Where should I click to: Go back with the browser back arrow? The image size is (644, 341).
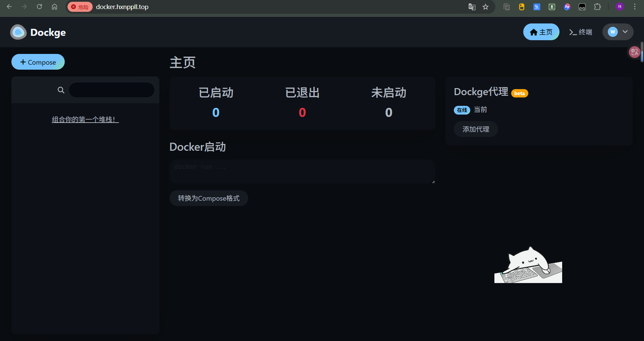(9, 7)
